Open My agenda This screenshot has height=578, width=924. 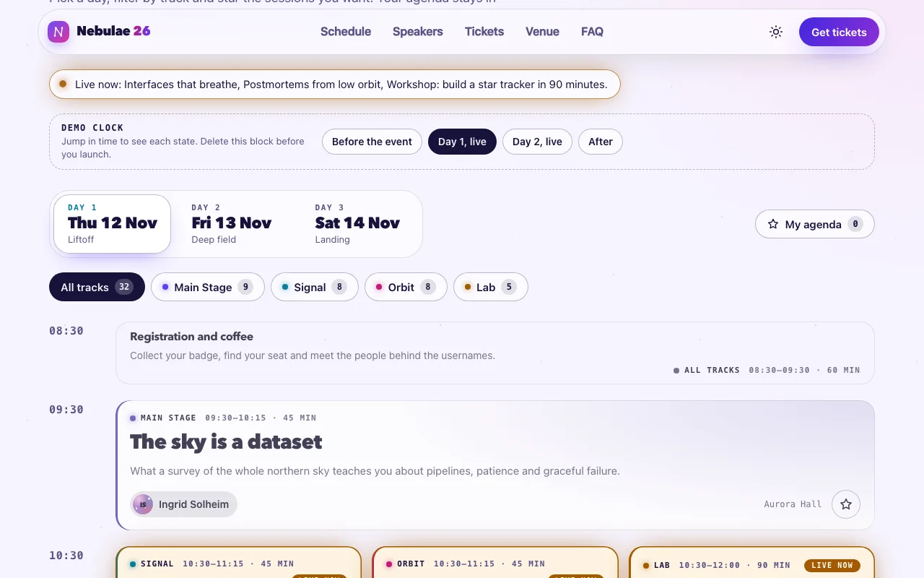pyautogui.click(x=815, y=224)
